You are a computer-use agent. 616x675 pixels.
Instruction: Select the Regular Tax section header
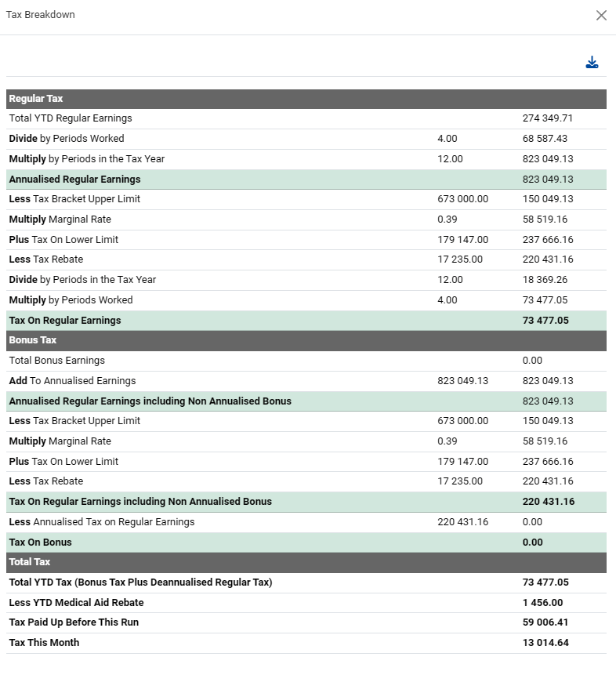(x=36, y=99)
